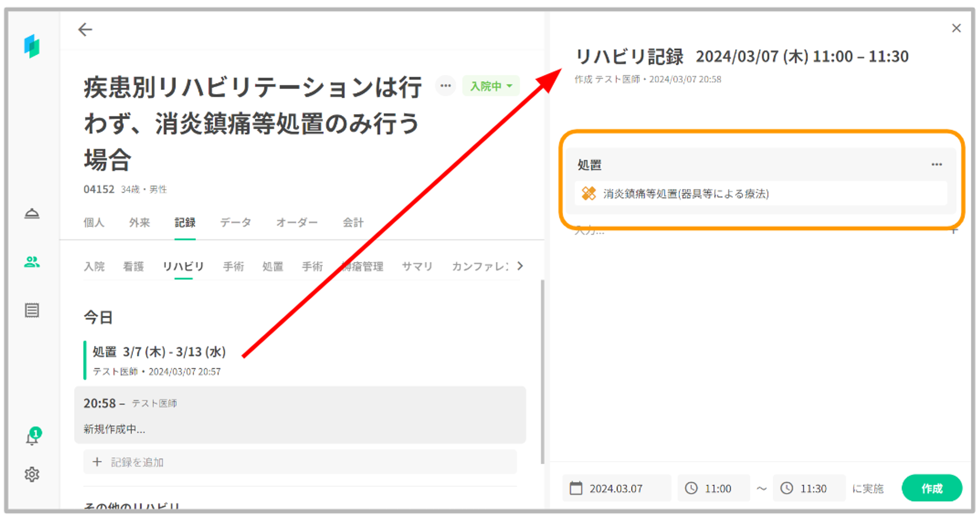Switch to the 個人 tab
The width and height of the screenshot is (980, 523).
click(x=94, y=223)
